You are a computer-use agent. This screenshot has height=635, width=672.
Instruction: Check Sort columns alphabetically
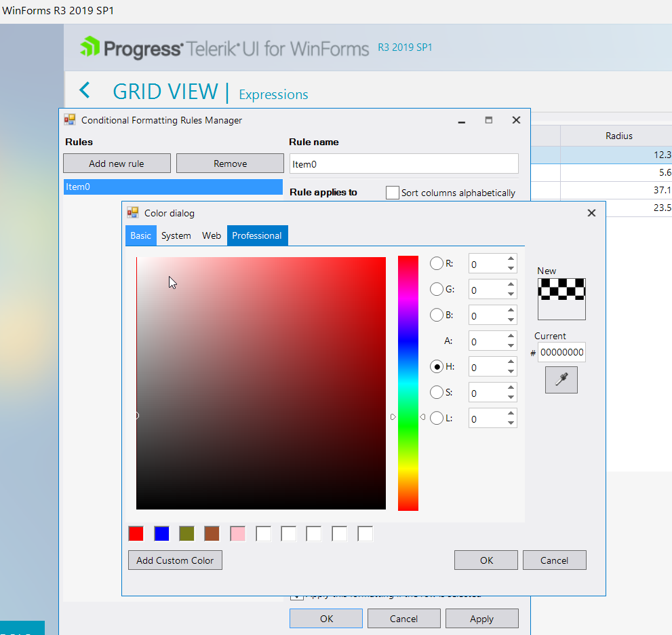(x=392, y=193)
